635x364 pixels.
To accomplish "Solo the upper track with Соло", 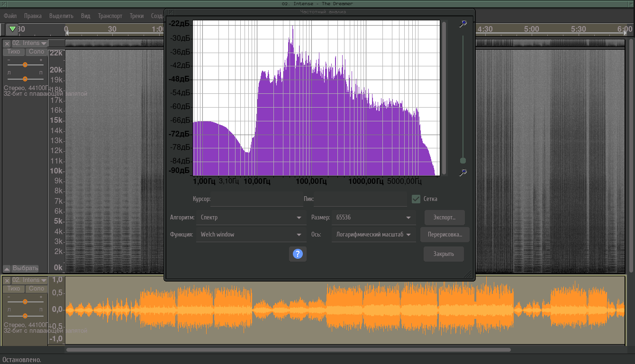I will click(x=36, y=52).
